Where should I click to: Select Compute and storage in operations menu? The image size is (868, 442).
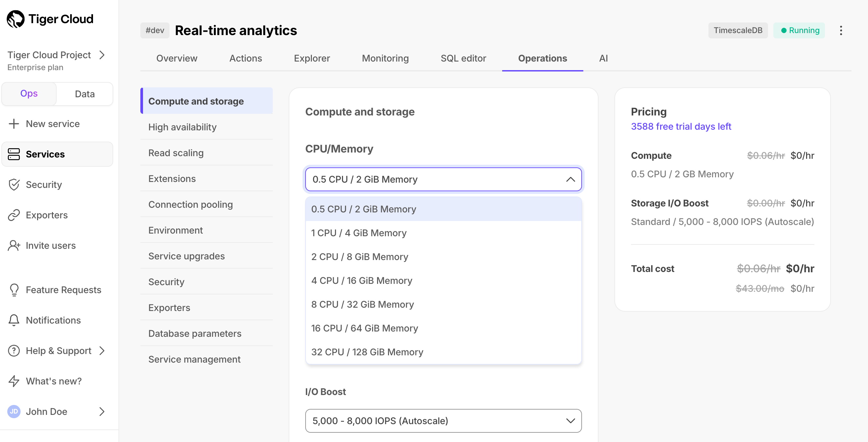(x=207, y=101)
